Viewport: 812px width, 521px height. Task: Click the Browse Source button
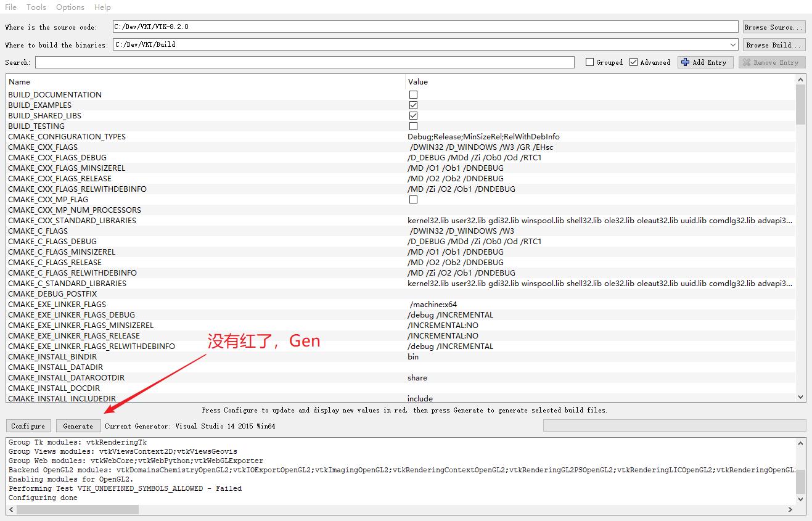point(774,27)
